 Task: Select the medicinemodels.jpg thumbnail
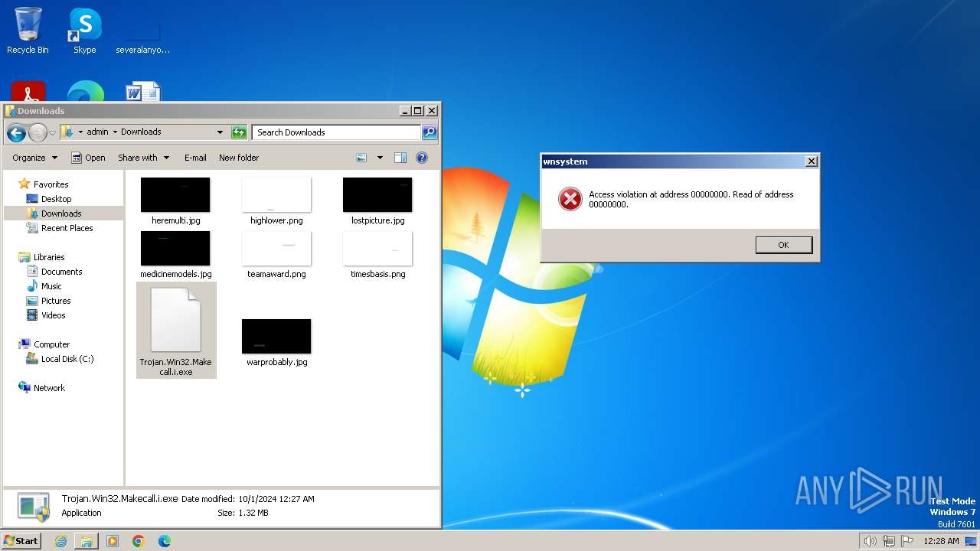tap(175, 248)
